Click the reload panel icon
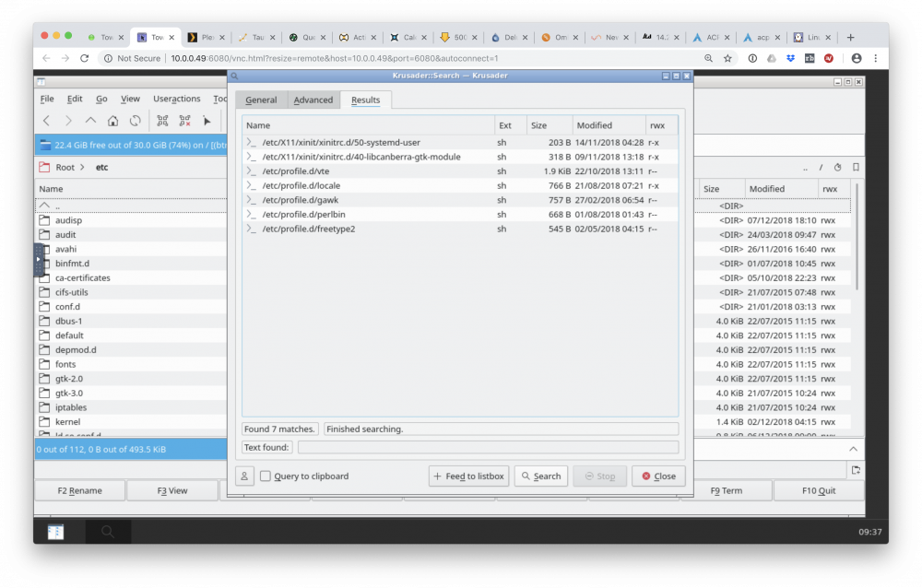922x588 pixels. pos(136,121)
